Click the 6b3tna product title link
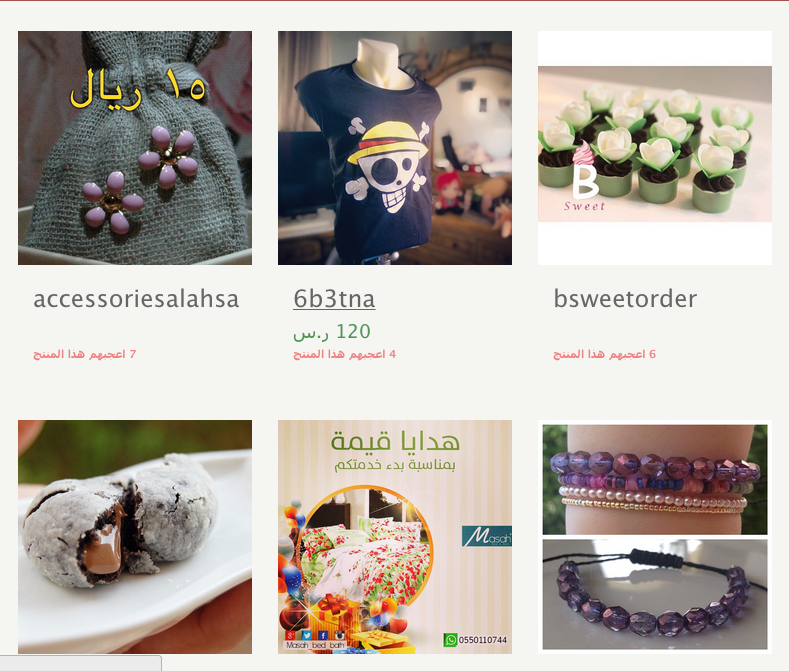789x671 pixels. click(334, 299)
